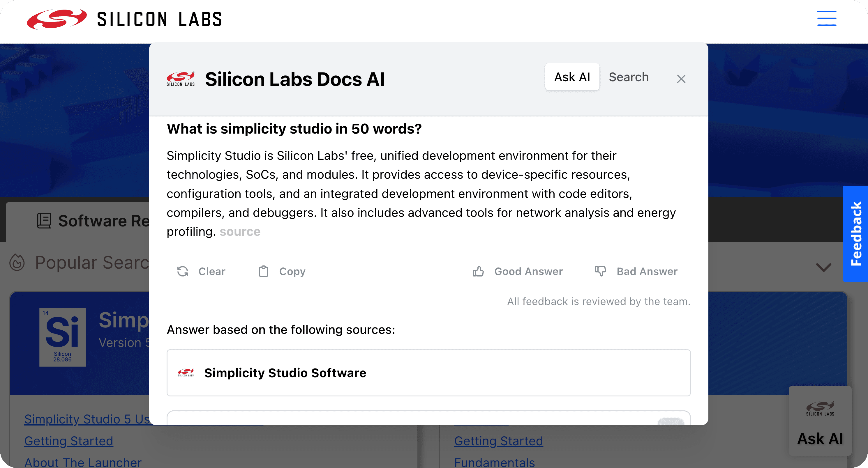Expand the Popular Searches chevron

click(x=823, y=267)
